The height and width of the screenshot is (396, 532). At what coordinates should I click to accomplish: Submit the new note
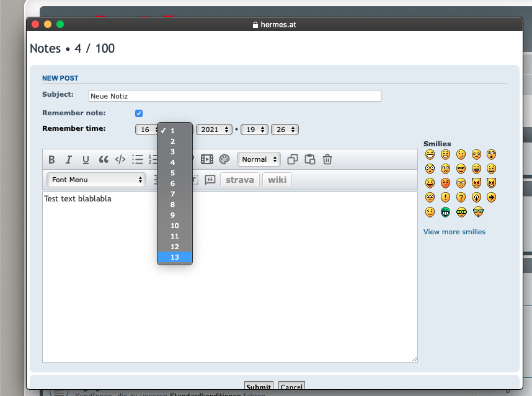coord(258,387)
